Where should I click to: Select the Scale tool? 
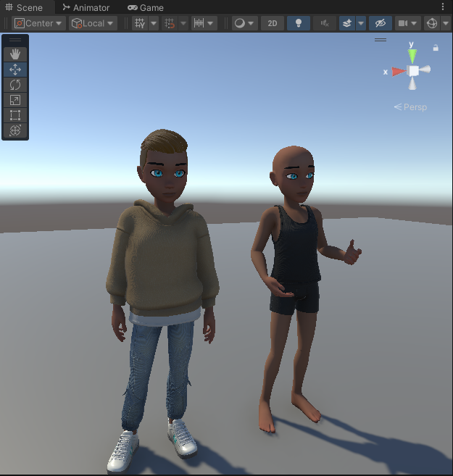15,100
